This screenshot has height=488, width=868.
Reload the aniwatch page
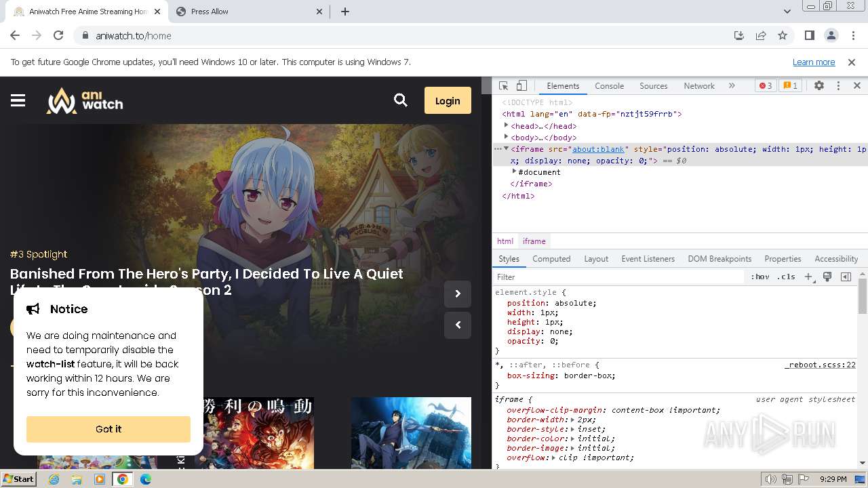(x=58, y=35)
